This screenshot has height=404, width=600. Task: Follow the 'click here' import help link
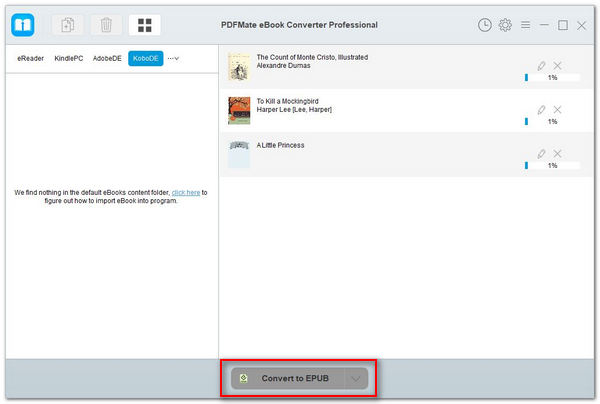[x=186, y=192]
